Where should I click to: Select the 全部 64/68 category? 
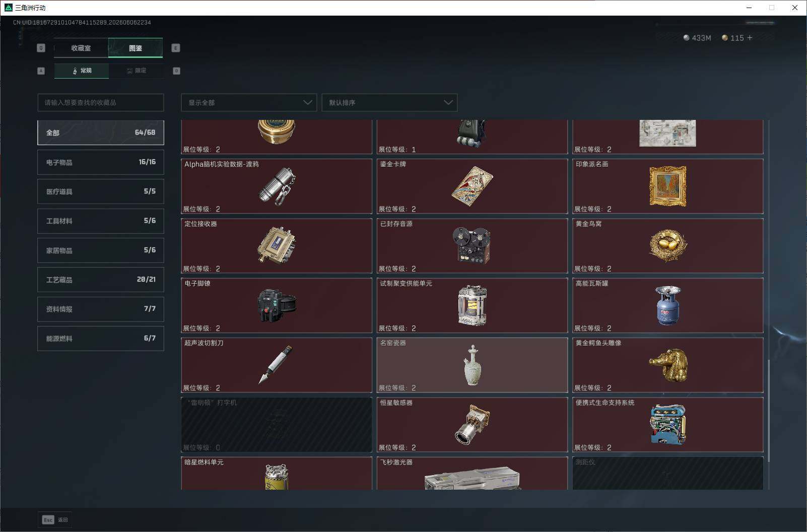click(101, 132)
